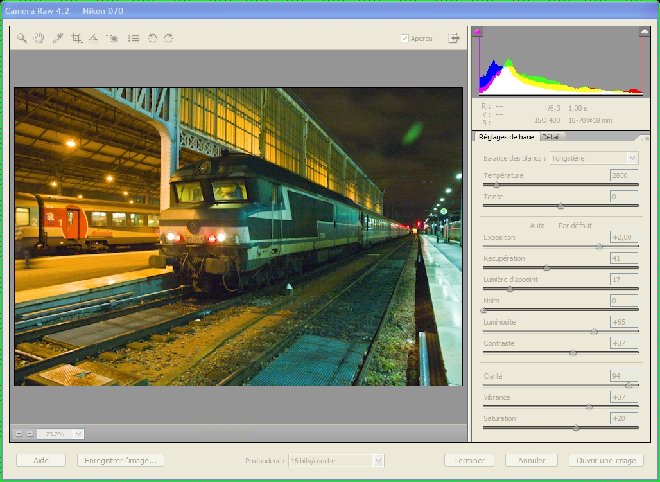Click the Température slider handle

[496, 185]
